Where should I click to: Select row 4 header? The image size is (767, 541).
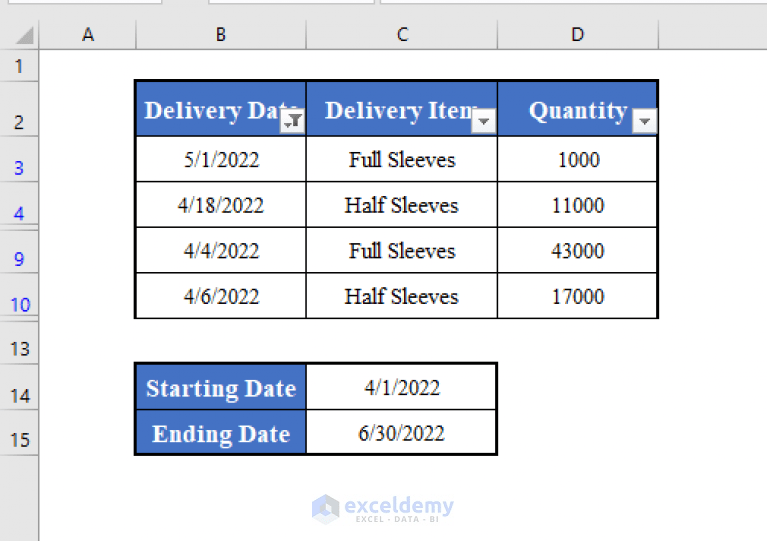[19, 204]
